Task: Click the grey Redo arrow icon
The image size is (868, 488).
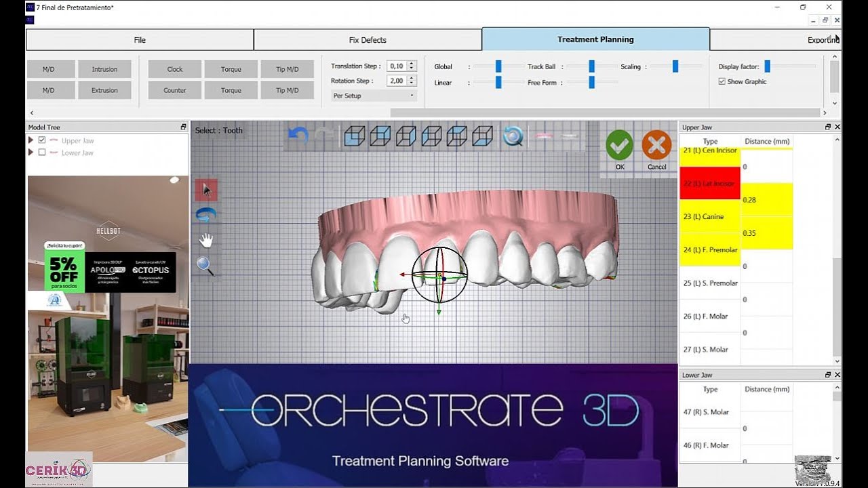Action: [325, 136]
